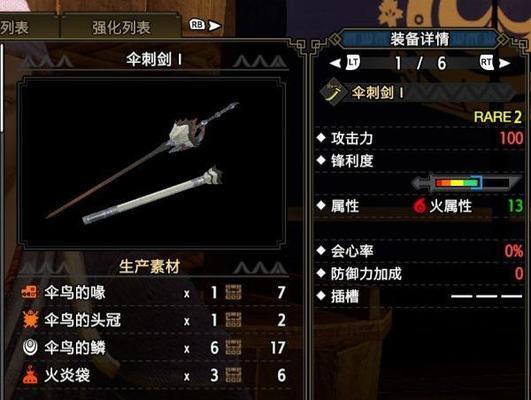
Task: Click the 伞鸟的喙 beak material icon
Action: (30, 292)
